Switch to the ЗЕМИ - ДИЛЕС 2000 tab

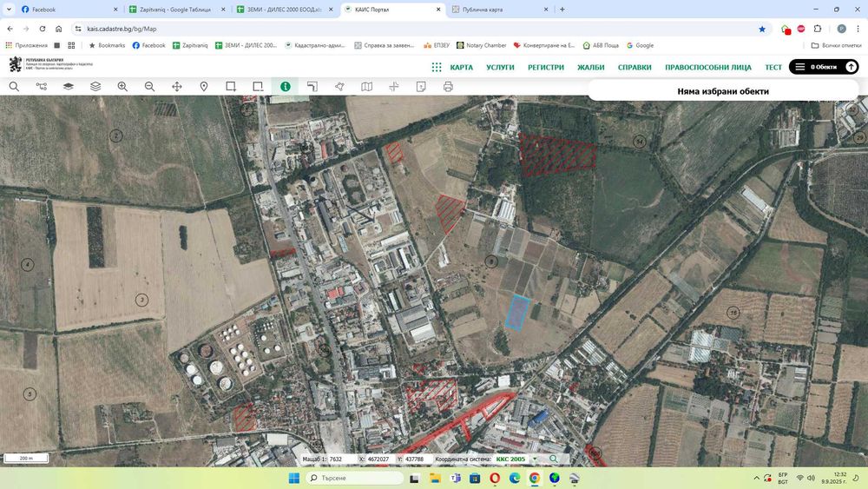(285, 10)
